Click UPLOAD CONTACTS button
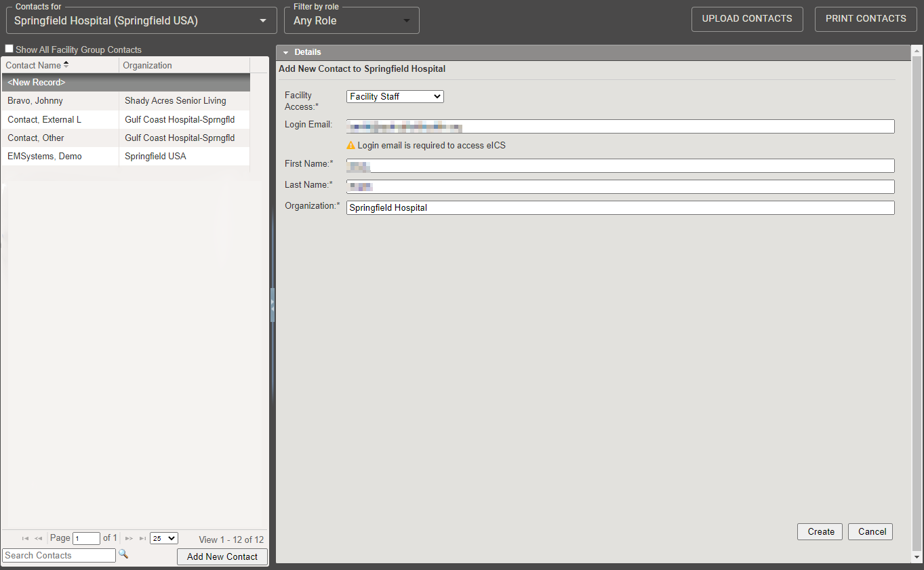This screenshot has height=570, width=924. (747, 19)
